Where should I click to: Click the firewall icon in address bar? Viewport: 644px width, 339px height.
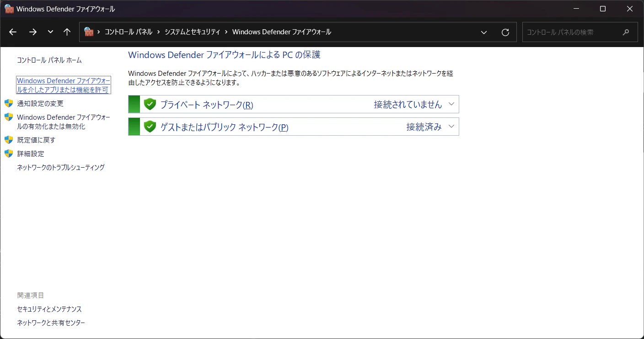[x=89, y=32]
